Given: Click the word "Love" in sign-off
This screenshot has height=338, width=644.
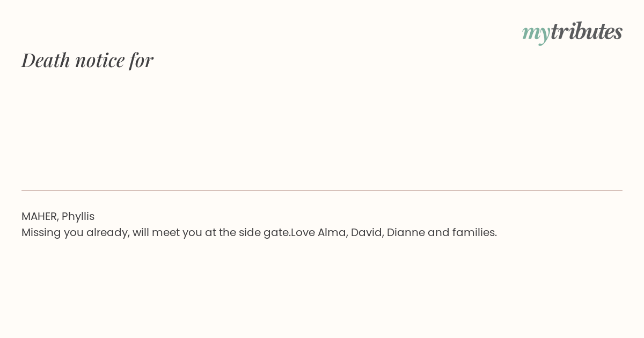Looking at the screenshot, I should tap(303, 232).
